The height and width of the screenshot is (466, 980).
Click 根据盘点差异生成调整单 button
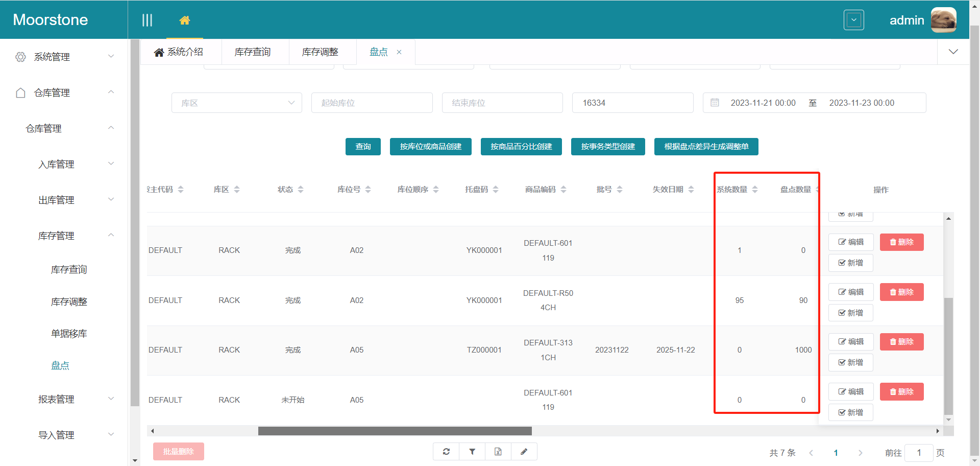point(706,147)
